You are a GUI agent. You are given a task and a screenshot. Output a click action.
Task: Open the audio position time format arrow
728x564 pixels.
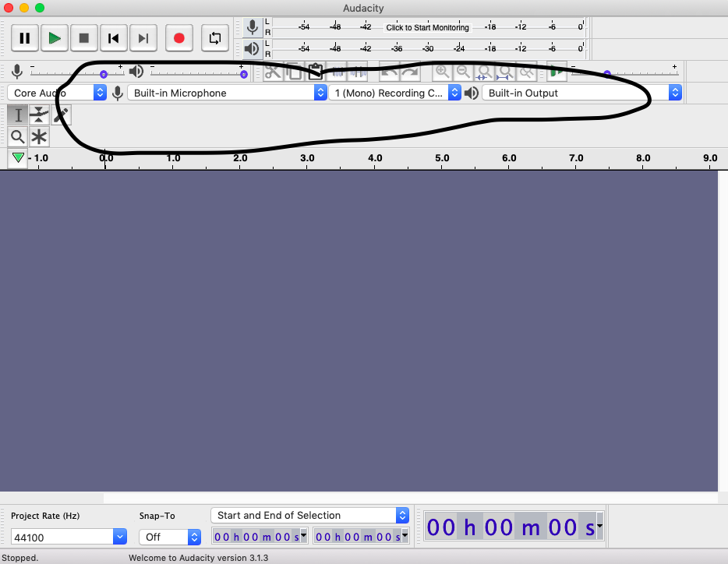600,526
